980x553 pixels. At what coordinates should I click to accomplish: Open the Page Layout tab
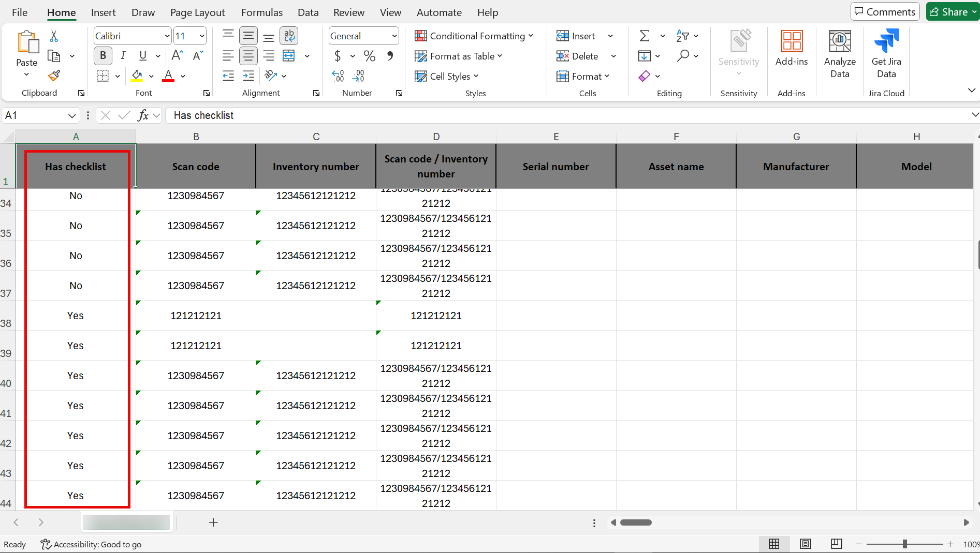point(197,12)
